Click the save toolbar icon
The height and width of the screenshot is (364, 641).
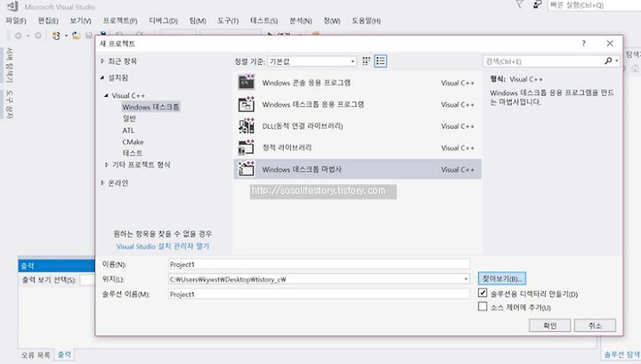(89, 36)
